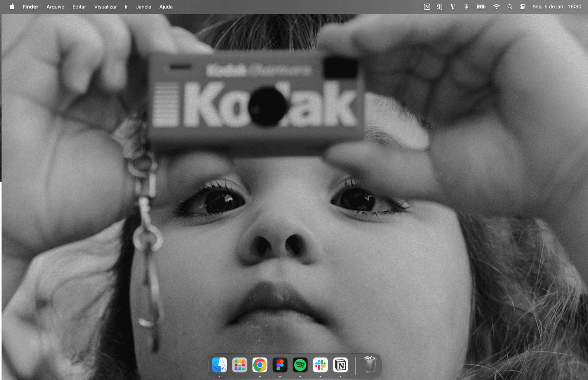
Task: Click the date and time in menu bar
Action: [x=557, y=7]
